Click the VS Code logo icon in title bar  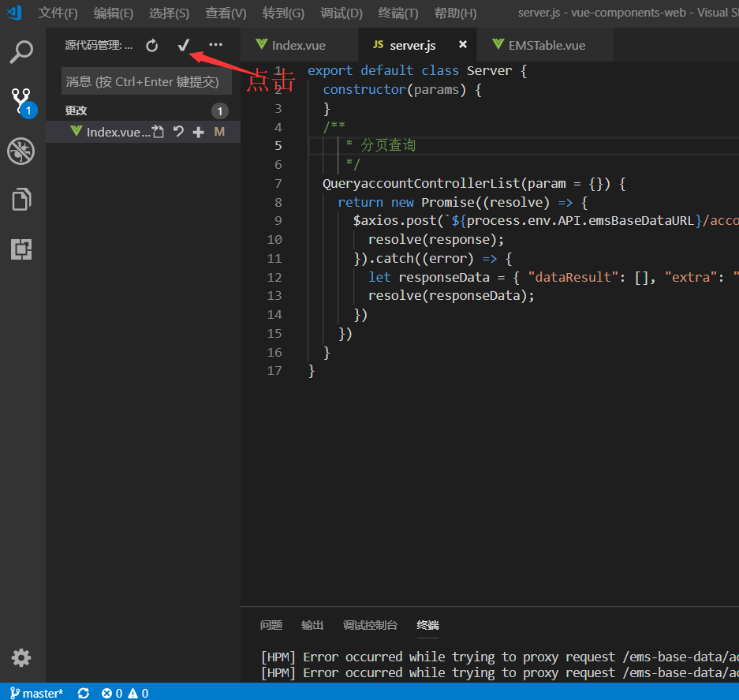[14, 13]
